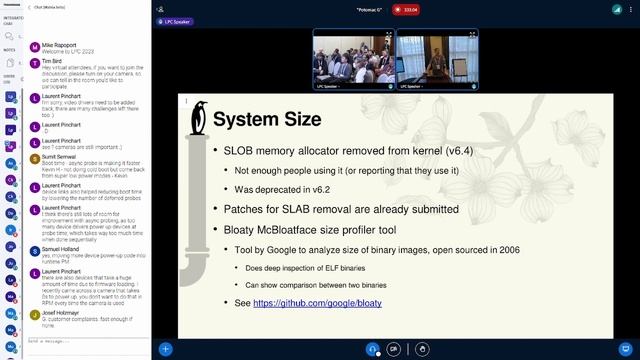Image resolution: width=640 pixels, height=360 pixels.
Task: Open the three-dot options menu
Action: tap(631, 9)
